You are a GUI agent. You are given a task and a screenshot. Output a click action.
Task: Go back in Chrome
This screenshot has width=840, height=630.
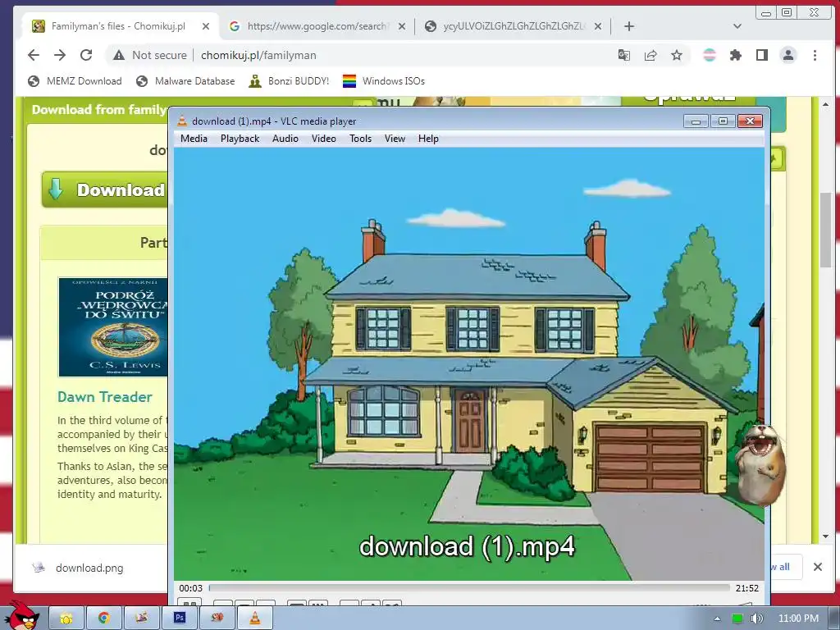click(34, 55)
